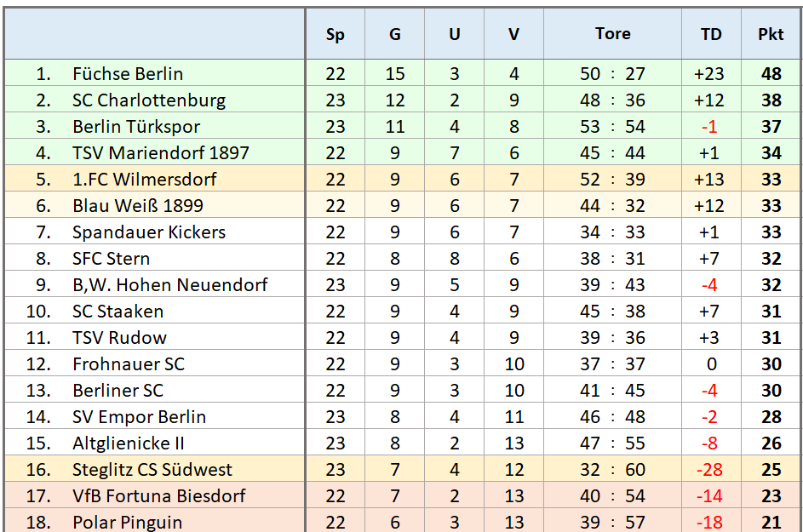Image resolution: width=803 pixels, height=532 pixels.
Task: Select the Tore column header
Action: tap(613, 34)
